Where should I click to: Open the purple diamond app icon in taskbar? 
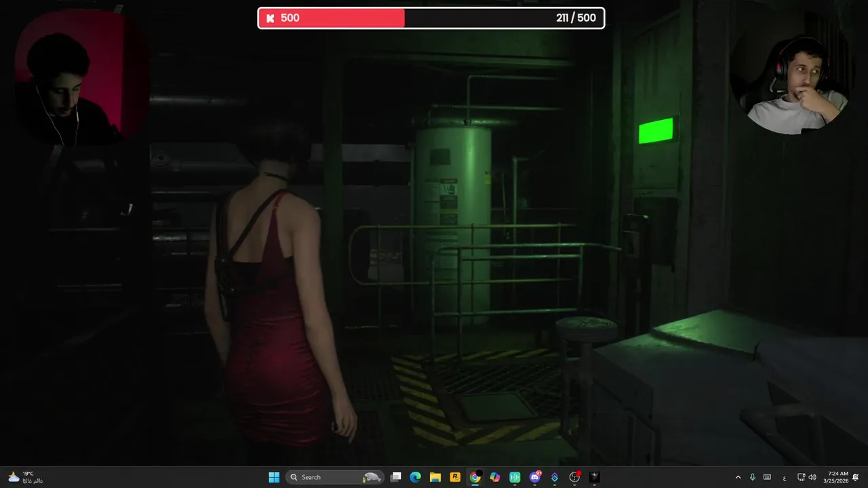[x=555, y=477]
